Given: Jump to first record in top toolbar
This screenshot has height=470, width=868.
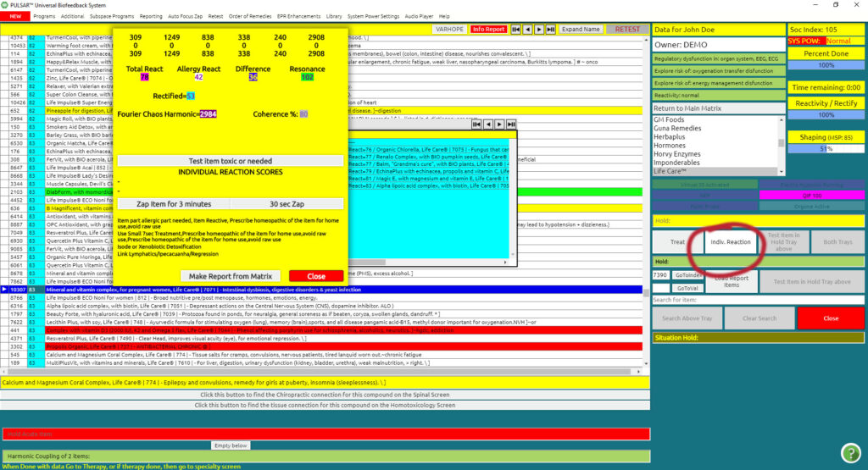Looking at the screenshot, I should point(515,30).
